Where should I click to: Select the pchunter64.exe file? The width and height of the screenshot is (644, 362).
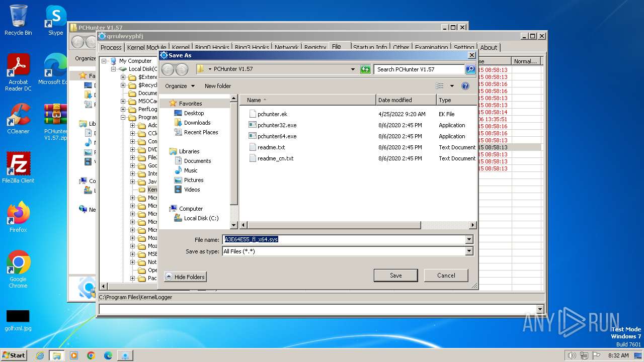coord(277,136)
